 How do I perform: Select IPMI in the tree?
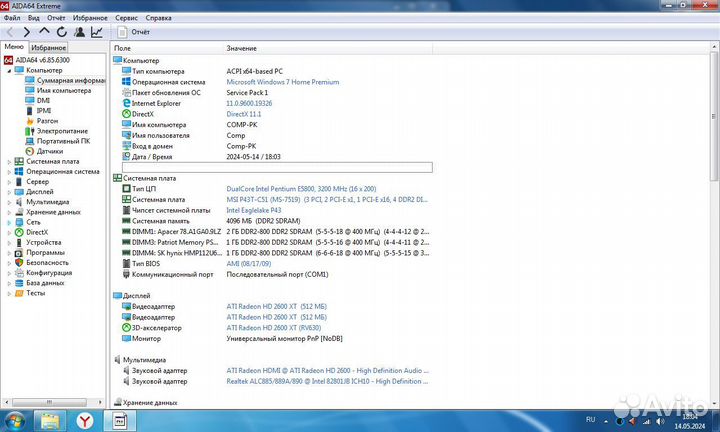38,111
